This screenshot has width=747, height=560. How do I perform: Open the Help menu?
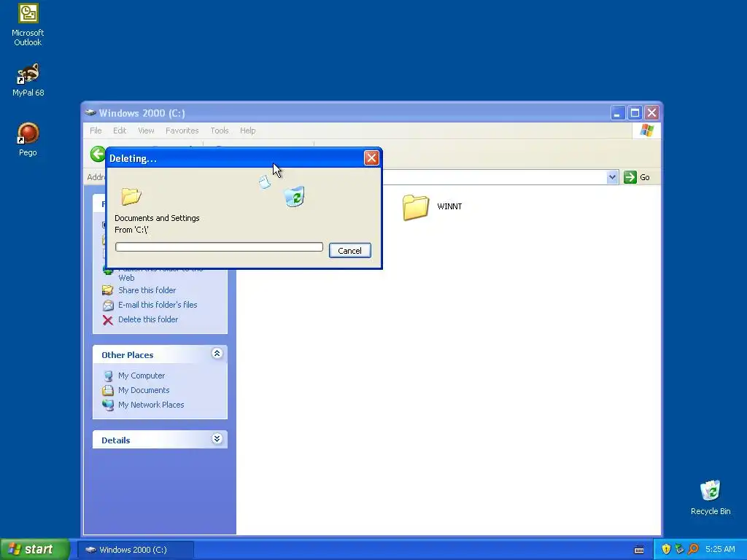point(248,131)
